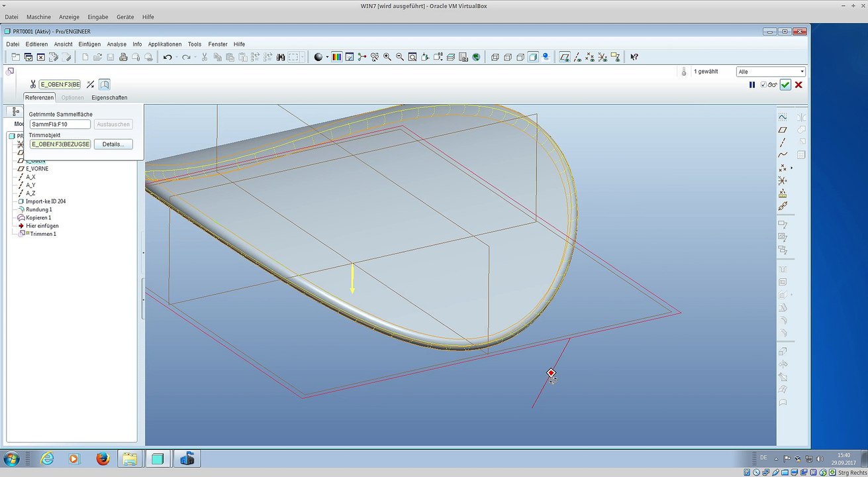Click the red X cancel feature icon
The height and width of the screenshot is (477, 868).
[x=798, y=85]
